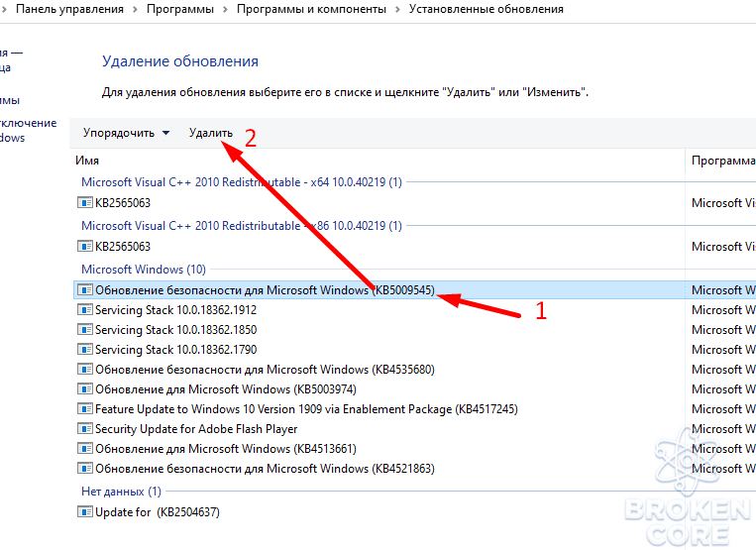Select Security Update for Adobe Flash Player
The image size is (756, 550).
pos(196,429)
